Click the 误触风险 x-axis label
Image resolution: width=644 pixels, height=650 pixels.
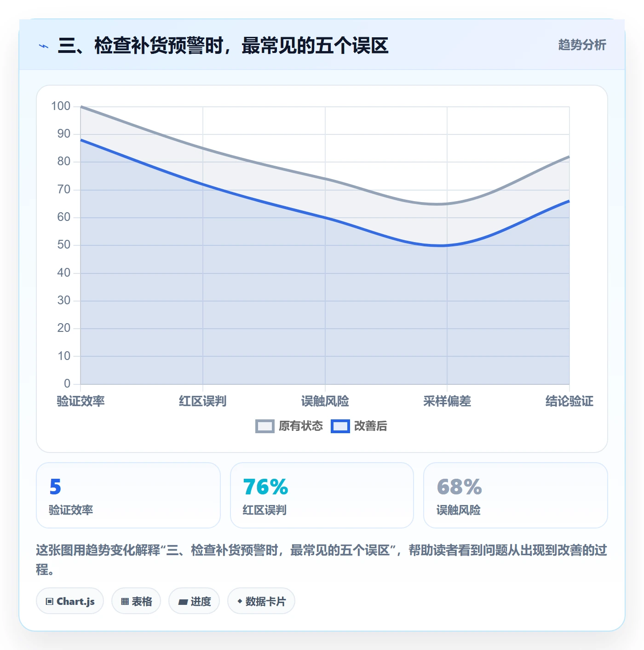coord(325,401)
